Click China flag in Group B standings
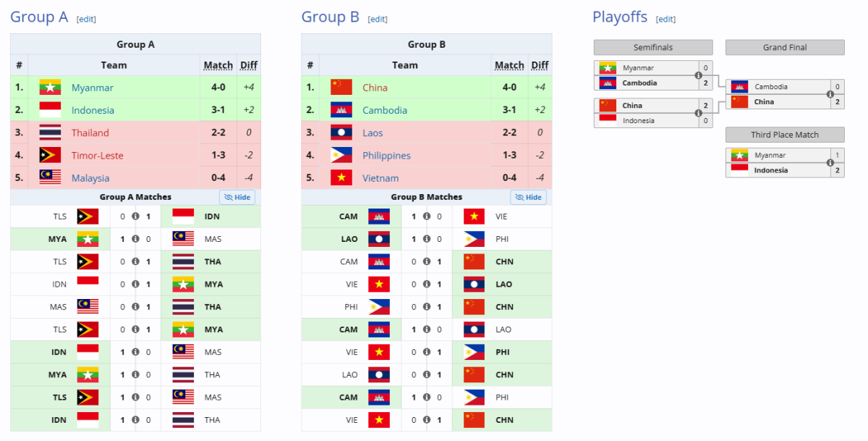 point(341,88)
